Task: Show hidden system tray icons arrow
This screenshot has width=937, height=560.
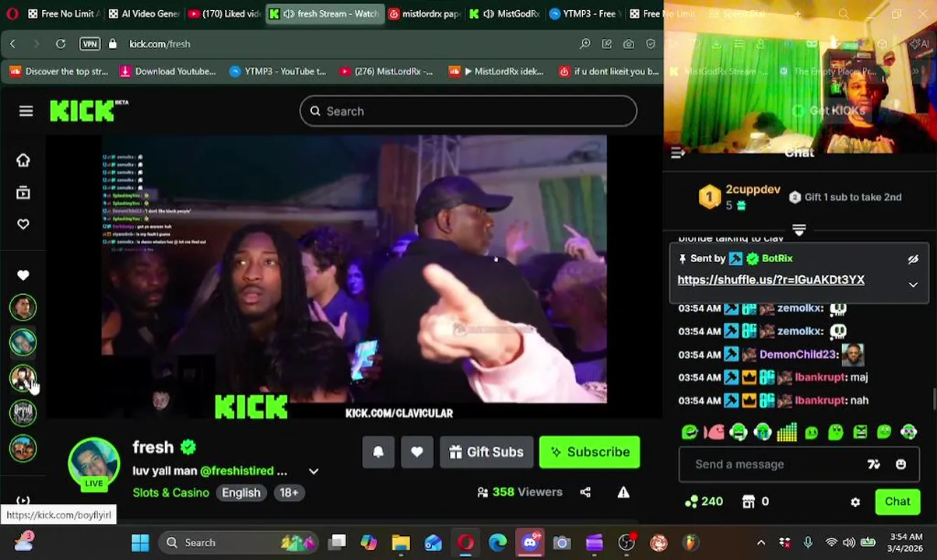Action: click(x=761, y=542)
